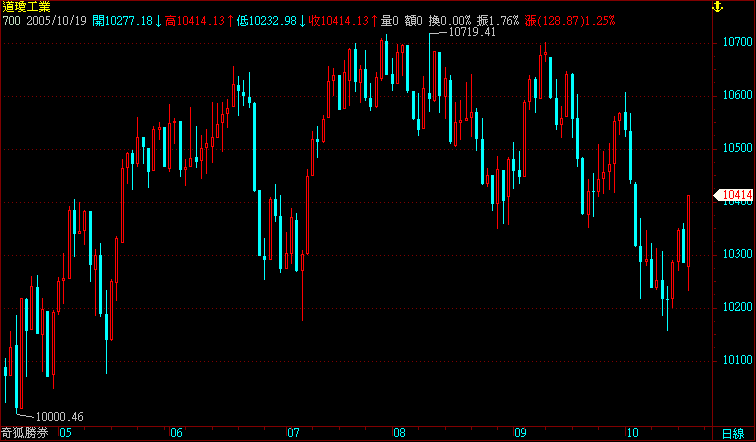Click the peak label 10719.41

tap(472, 32)
